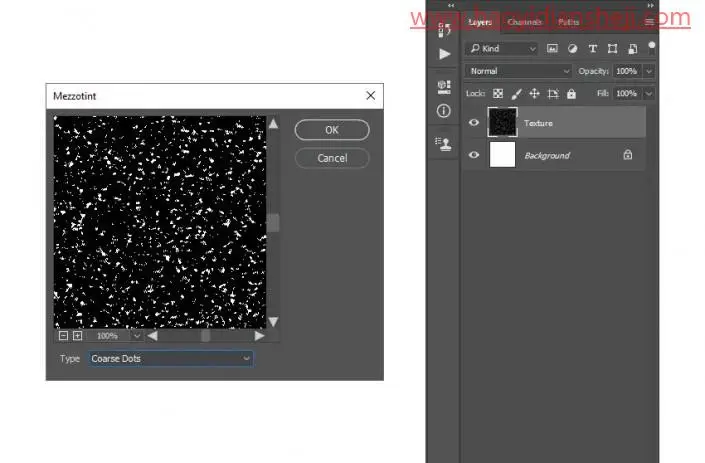705x463 pixels.
Task: Filter layers by smart objects icon
Action: click(x=632, y=49)
